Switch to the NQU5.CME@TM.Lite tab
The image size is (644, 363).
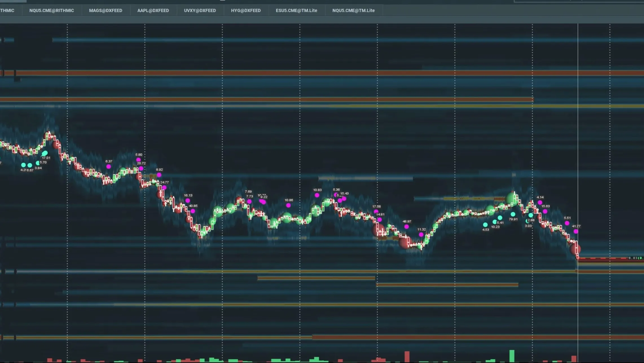353,10
